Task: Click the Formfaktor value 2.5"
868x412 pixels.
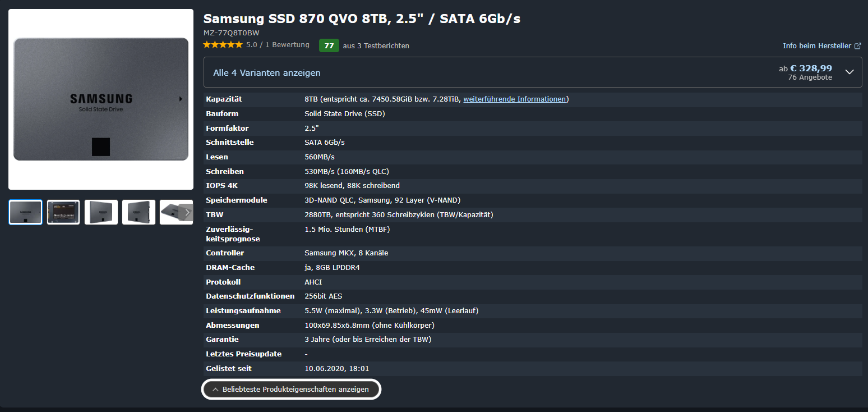Action: click(x=312, y=128)
